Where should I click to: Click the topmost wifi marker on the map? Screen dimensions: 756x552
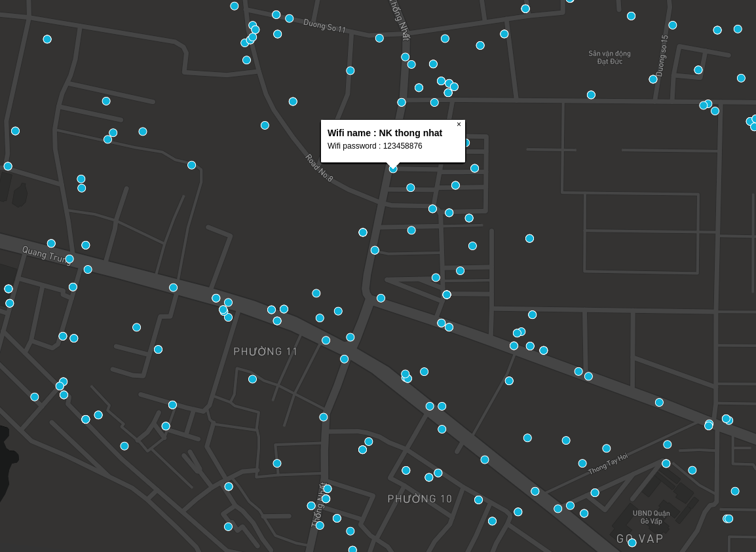coord(570,2)
